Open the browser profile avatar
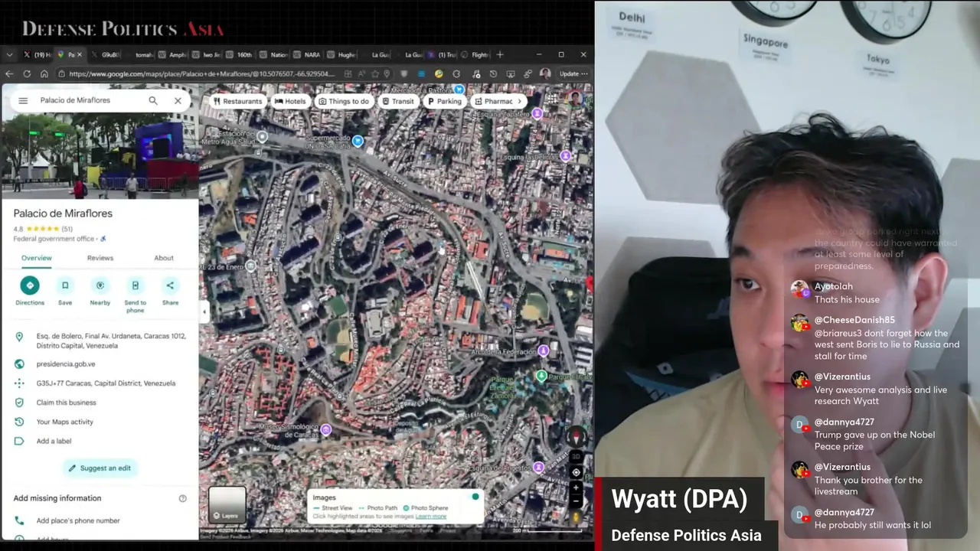The height and width of the screenshot is (551, 980). click(x=545, y=73)
